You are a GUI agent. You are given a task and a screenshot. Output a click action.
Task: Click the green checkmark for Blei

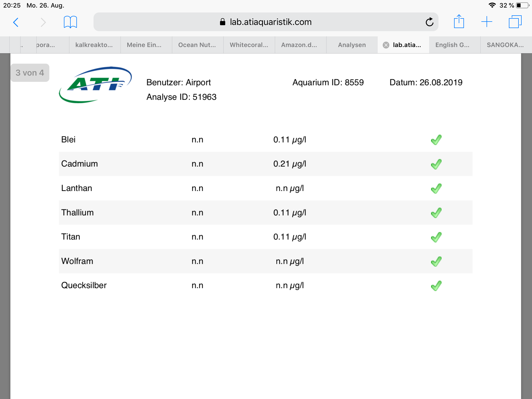[436, 140]
